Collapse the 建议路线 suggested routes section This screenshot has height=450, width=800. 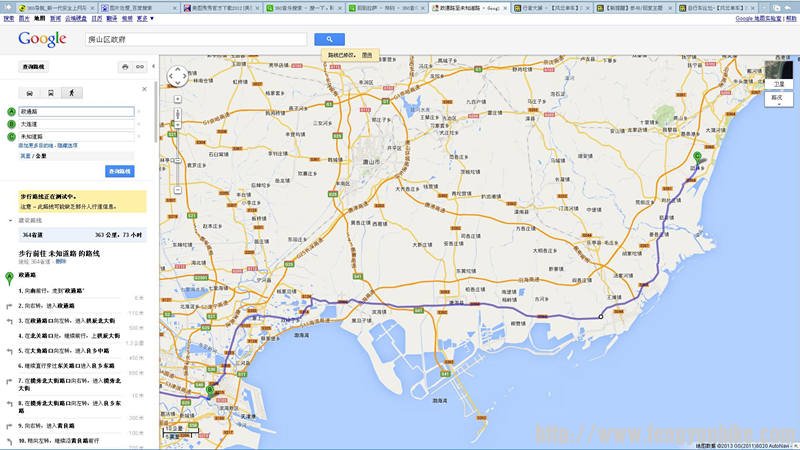point(12,219)
